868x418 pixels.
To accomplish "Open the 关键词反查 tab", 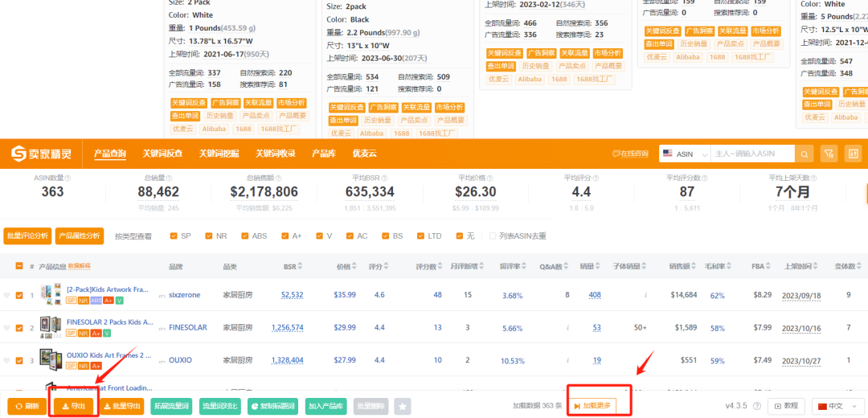I will [162, 154].
